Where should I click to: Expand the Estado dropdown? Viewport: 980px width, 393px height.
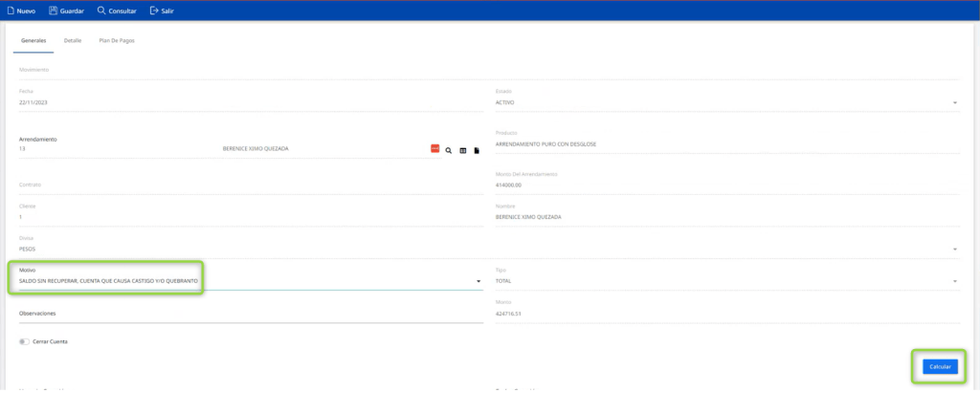tap(954, 103)
